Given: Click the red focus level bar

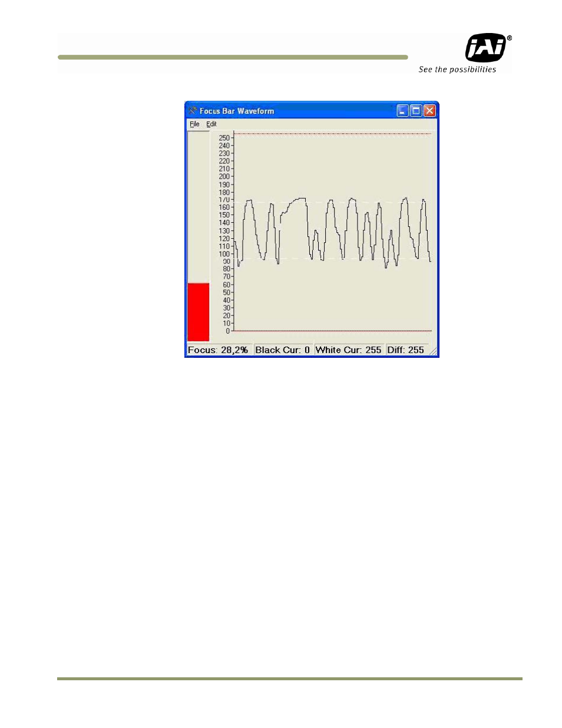Looking at the screenshot, I should (x=199, y=312).
